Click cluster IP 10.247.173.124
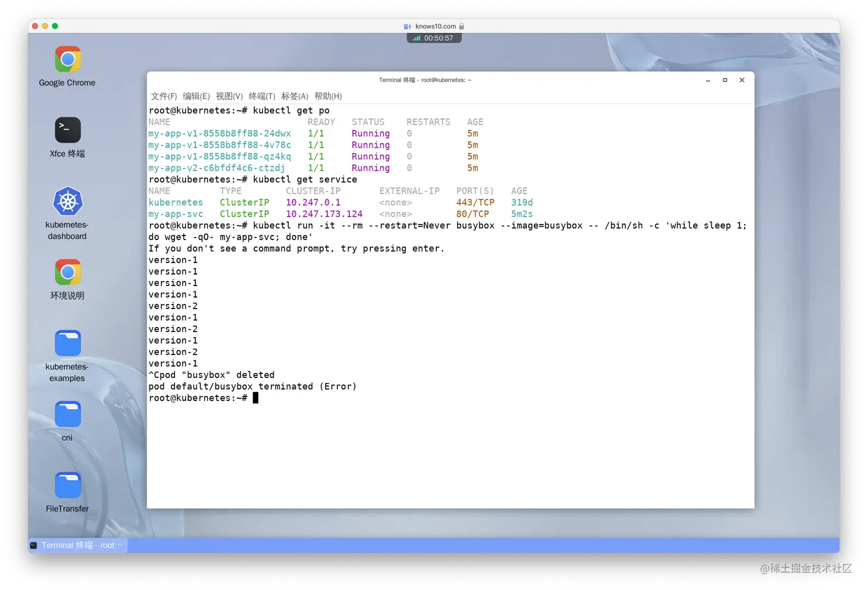868x590 pixels. [x=324, y=214]
